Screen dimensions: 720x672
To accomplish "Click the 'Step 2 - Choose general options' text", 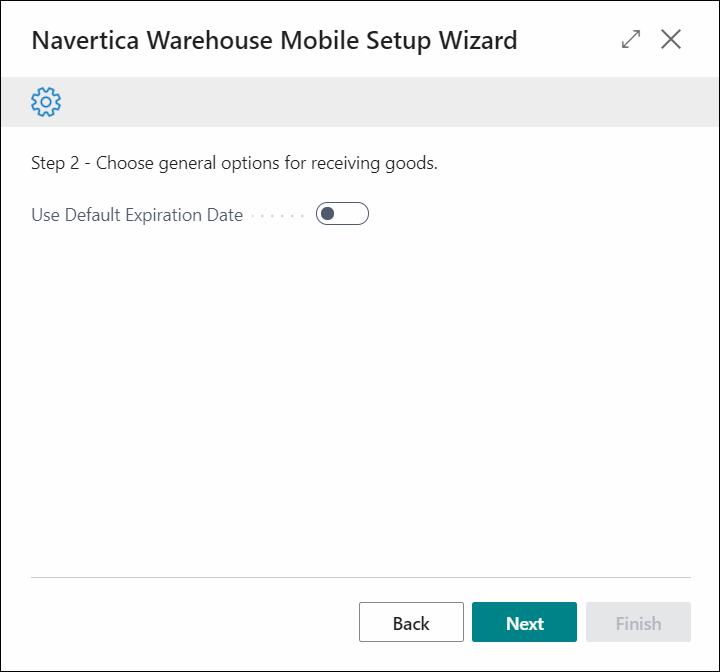I will (x=234, y=164).
